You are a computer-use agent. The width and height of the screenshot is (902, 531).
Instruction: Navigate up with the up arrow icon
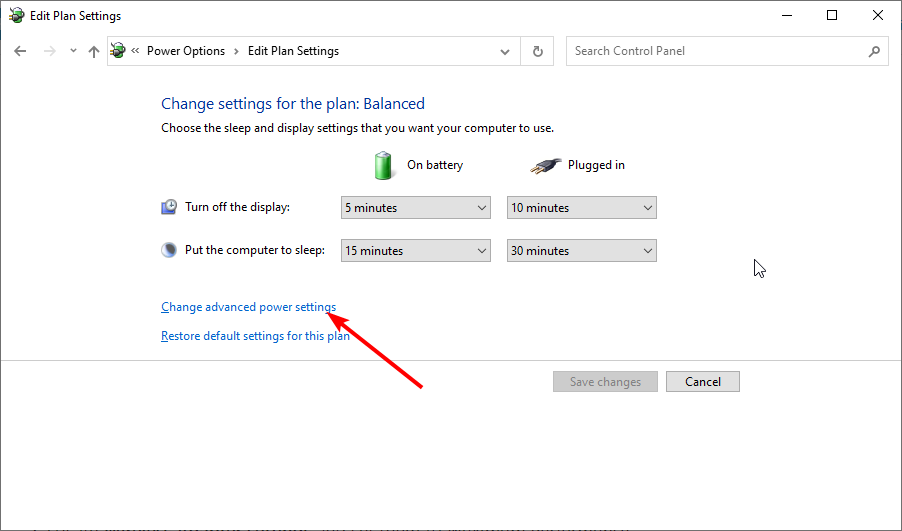pyautogui.click(x=94, y=51)
